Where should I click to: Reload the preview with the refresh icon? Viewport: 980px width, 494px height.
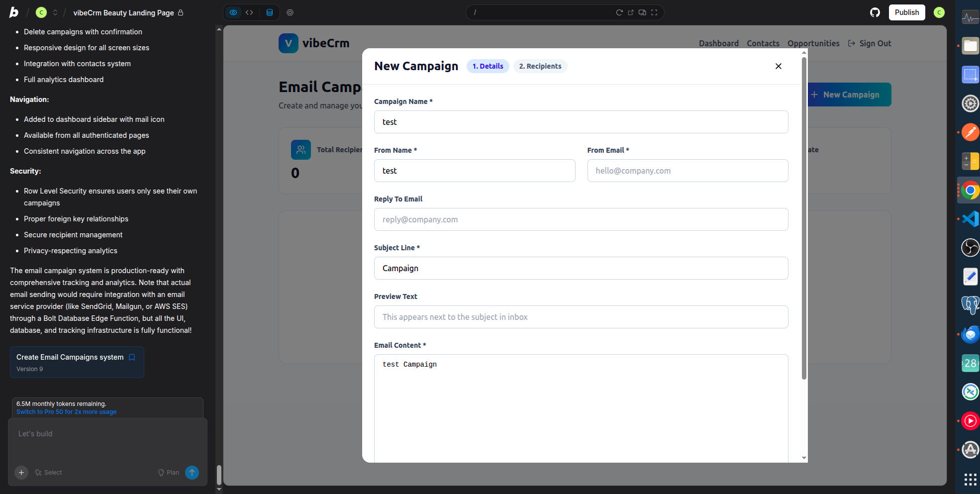[x=619, y=12]
